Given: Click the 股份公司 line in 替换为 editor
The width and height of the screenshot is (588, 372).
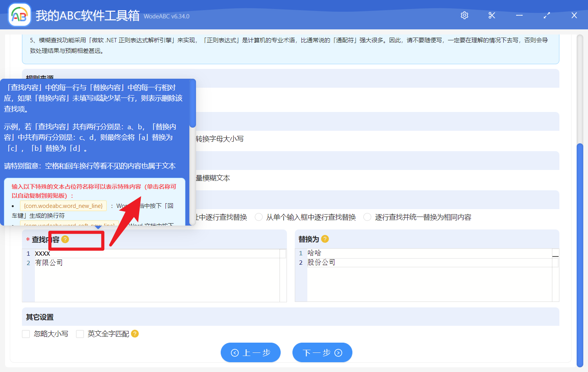Looking at the screenshot, I should point(321,263).
